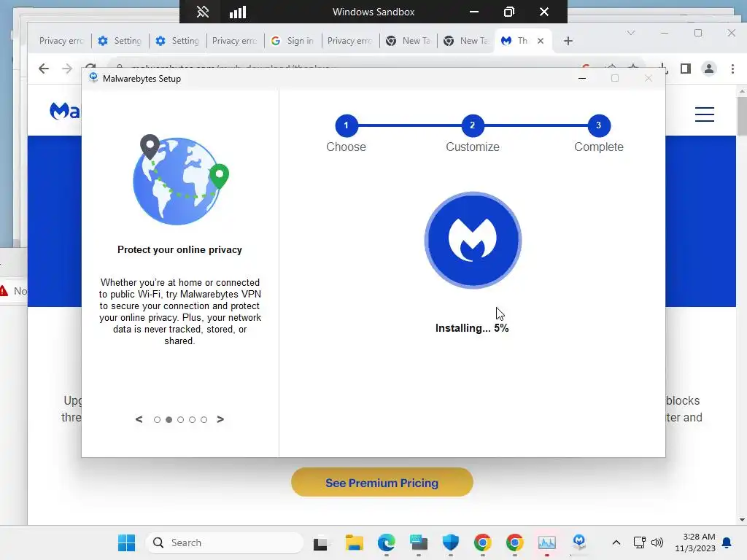Click taskbar Search box

225,542
